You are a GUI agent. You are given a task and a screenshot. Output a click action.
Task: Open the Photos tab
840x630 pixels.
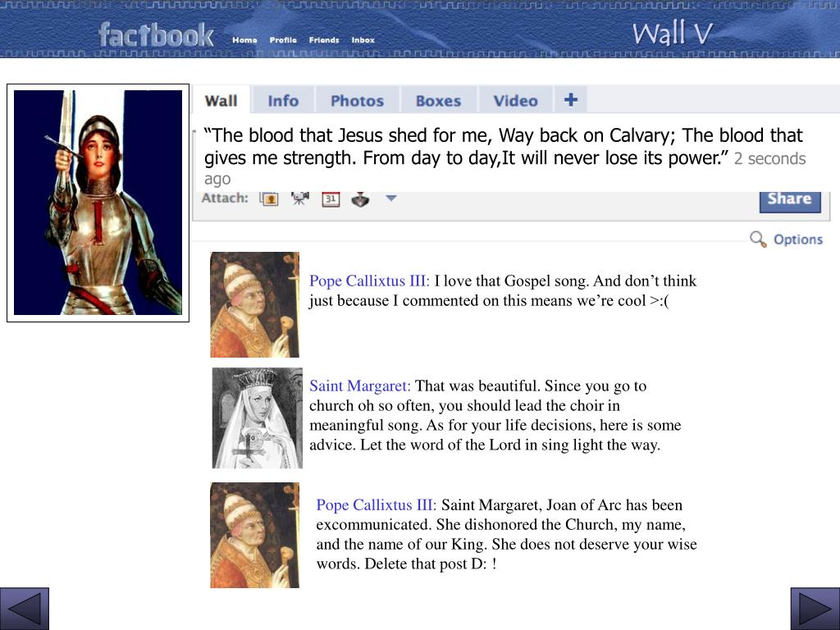358,100
